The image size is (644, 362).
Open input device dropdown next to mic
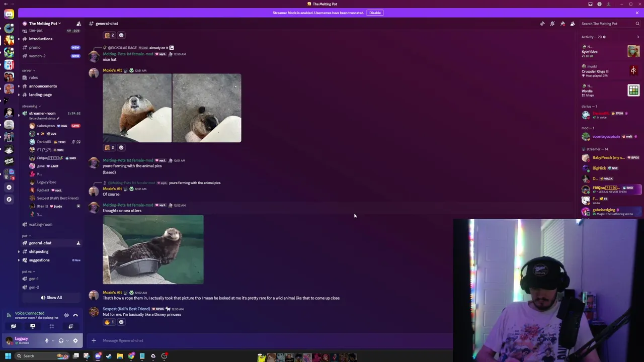pyautogui.click(x=52, y=341)
